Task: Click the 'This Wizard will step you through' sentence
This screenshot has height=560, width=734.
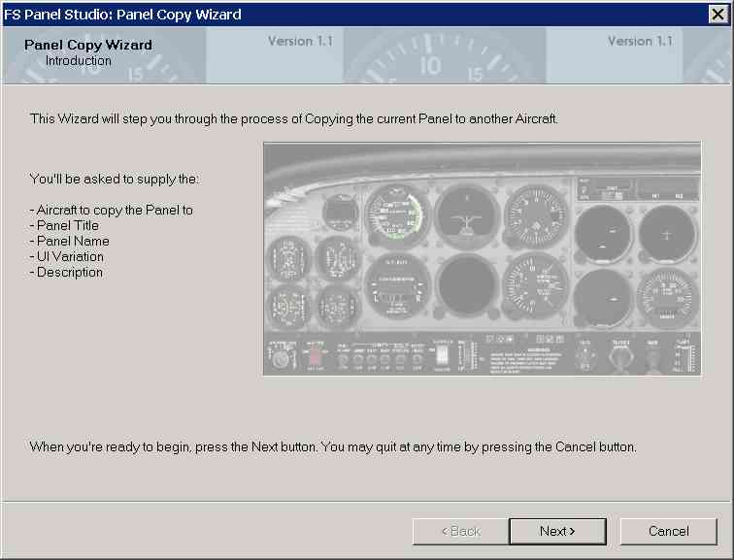Action: click(x=294, y=118)
